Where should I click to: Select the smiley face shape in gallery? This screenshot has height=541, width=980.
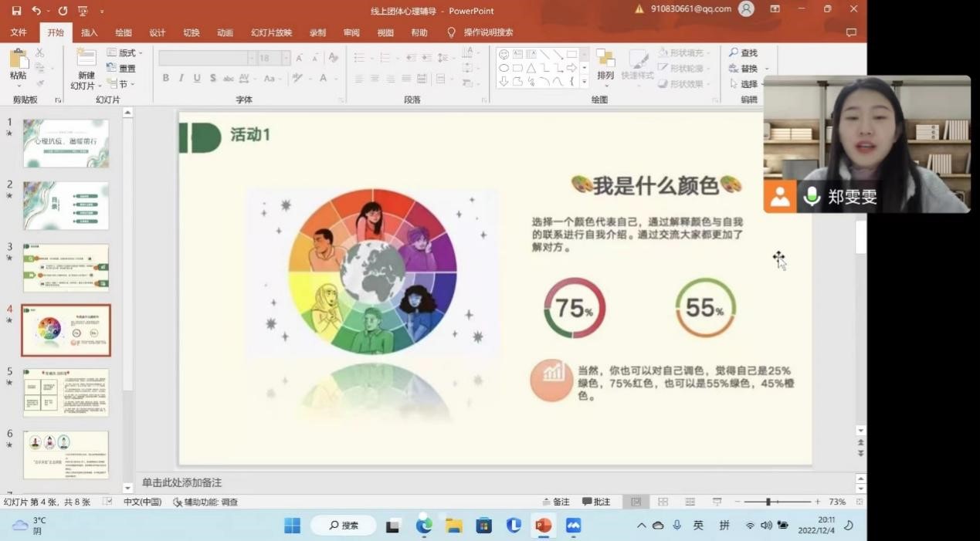(504, 54)
